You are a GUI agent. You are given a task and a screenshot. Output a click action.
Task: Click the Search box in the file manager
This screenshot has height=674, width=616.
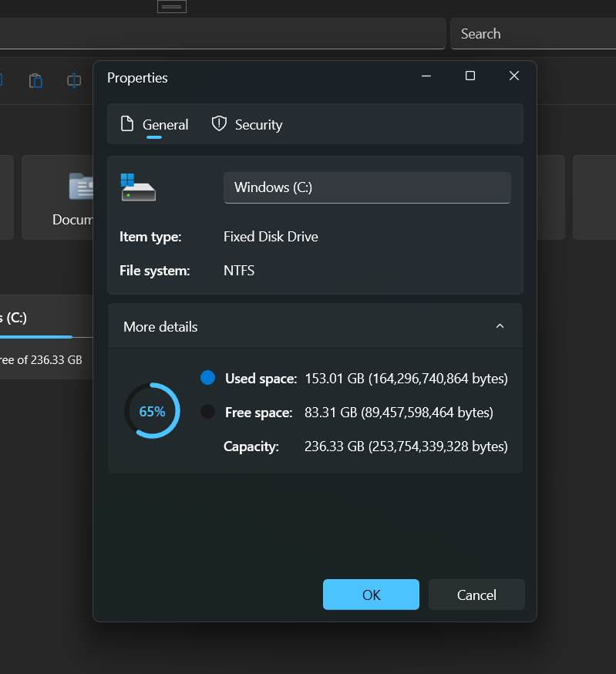533,34
